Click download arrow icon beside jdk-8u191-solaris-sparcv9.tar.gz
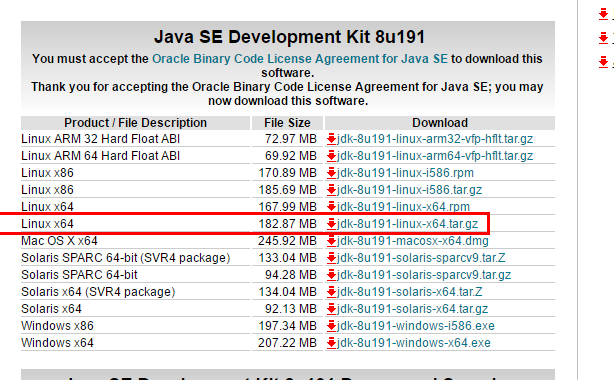 (331, 275)
